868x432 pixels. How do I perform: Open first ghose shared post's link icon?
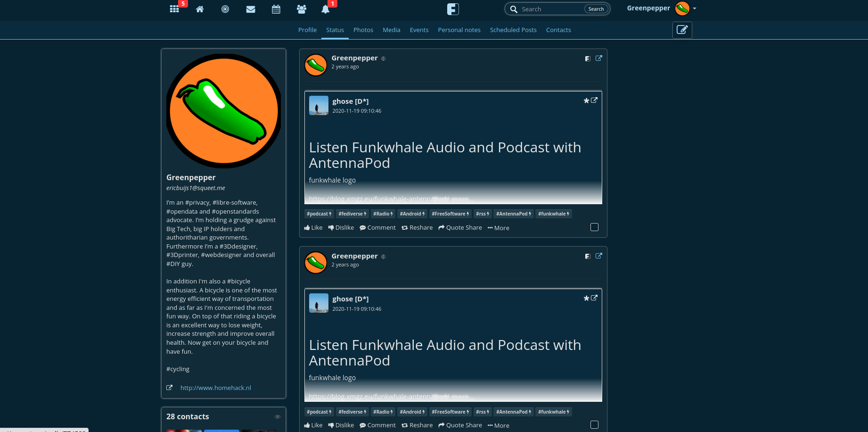point(594,100)
